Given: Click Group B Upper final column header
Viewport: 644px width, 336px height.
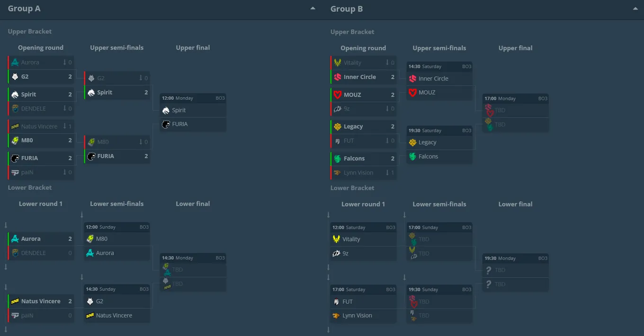Looking at the screenshot, I should coord(516,48).
